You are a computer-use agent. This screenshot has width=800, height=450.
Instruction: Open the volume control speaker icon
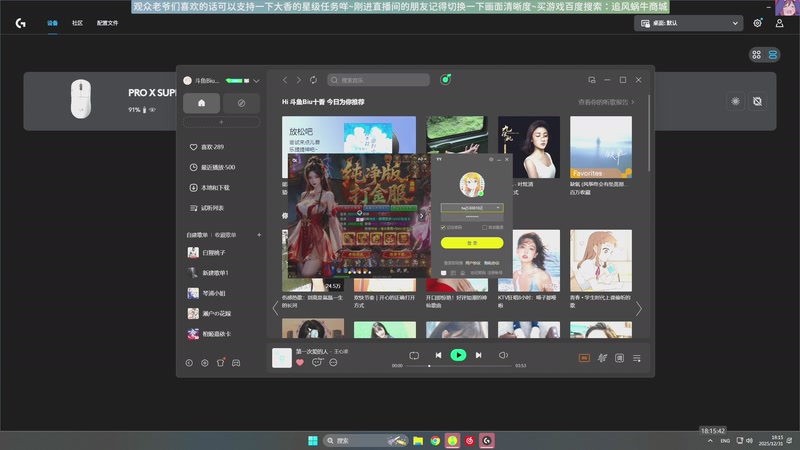pyautogui.click(x=503, y=355)
